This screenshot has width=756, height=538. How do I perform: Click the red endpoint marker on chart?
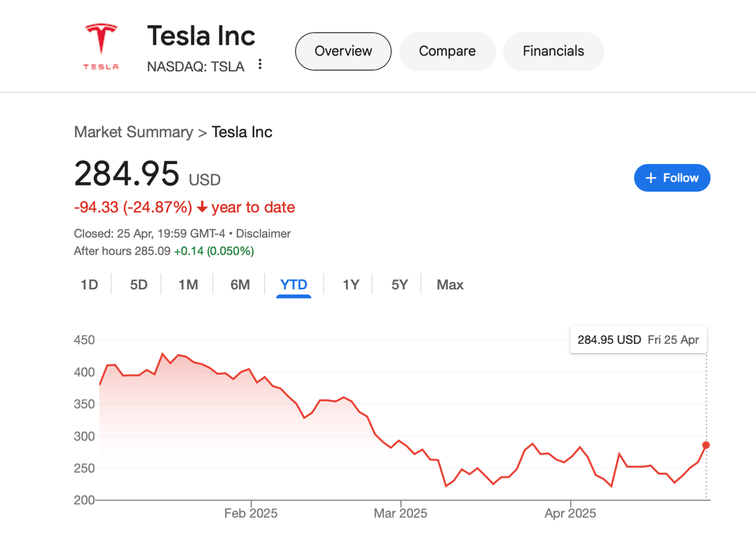706,446
